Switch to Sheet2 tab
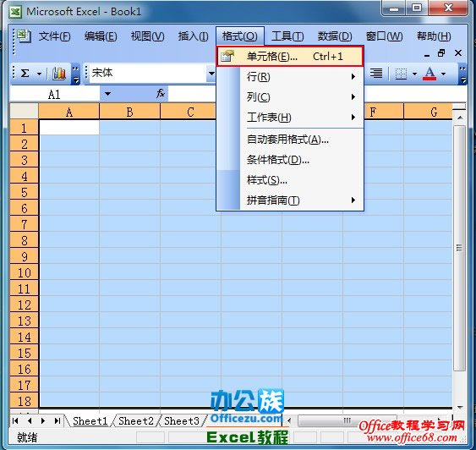476x450 pixels. pyautogui.click(x=135, y=421)
